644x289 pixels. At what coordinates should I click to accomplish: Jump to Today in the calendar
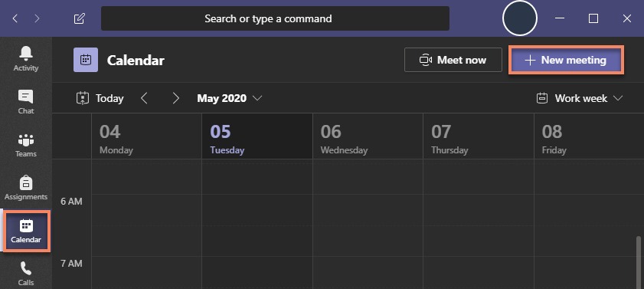click(x=100, y=98)
